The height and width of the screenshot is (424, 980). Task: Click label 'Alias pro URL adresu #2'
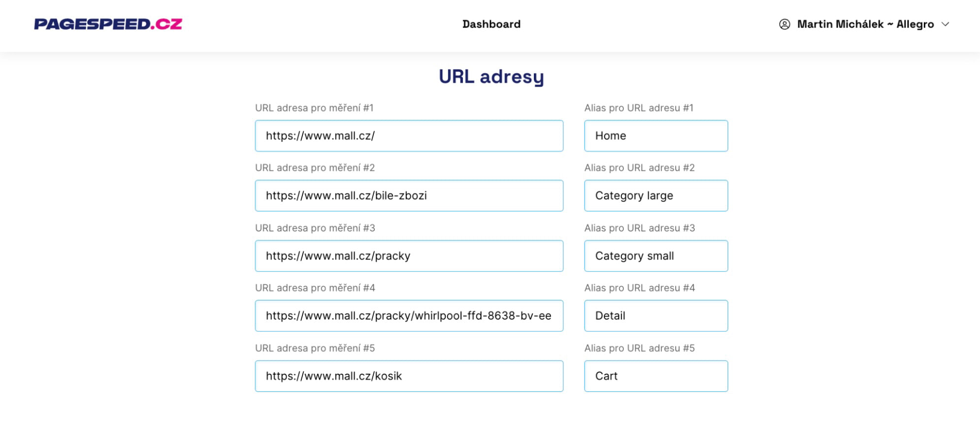click(x=639, y=168)
